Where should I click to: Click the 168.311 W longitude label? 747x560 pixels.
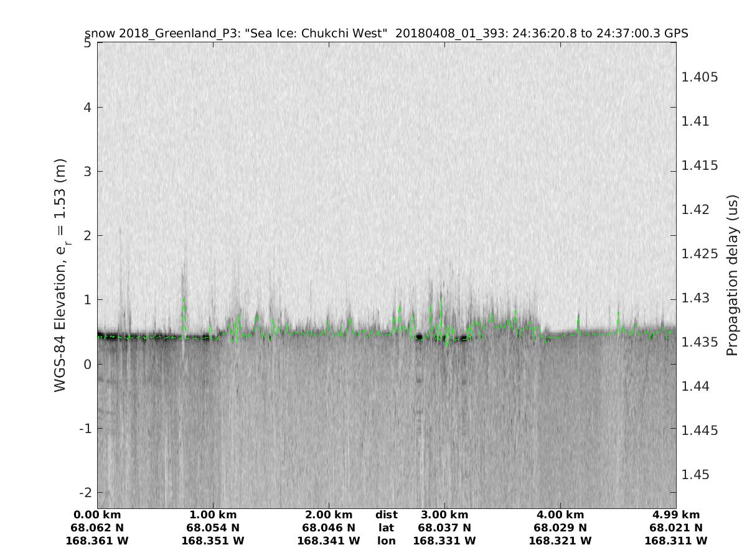coord(676,541)
